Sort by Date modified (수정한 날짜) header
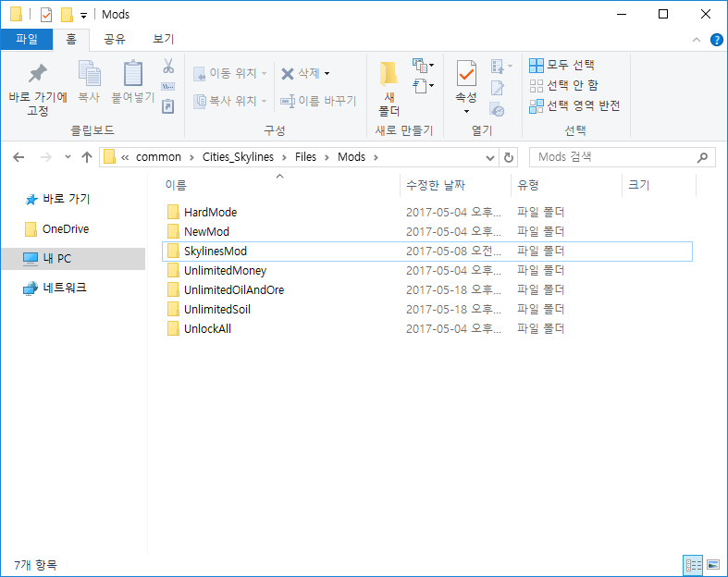This screenshot has width=728, height=577. coord(455,185)
